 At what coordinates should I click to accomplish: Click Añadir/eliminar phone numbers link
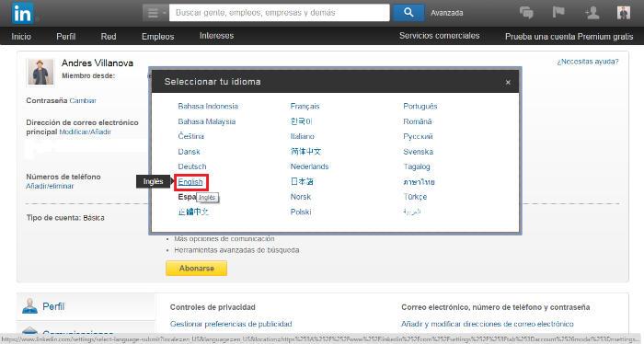50,186
